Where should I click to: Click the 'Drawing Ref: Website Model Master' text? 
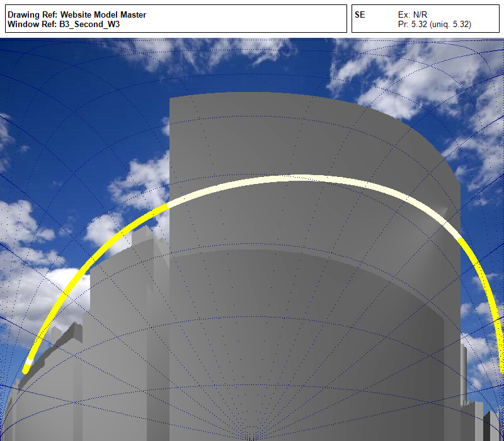point(77,14)
